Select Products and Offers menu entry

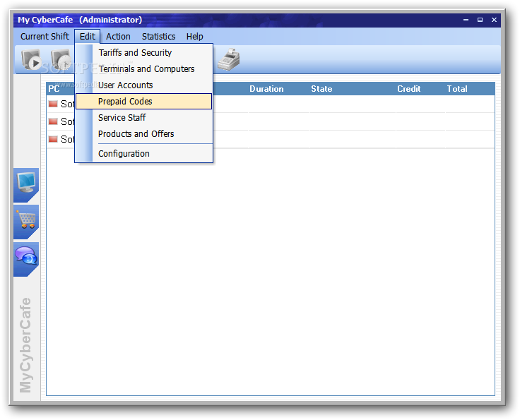click(144, 134)
